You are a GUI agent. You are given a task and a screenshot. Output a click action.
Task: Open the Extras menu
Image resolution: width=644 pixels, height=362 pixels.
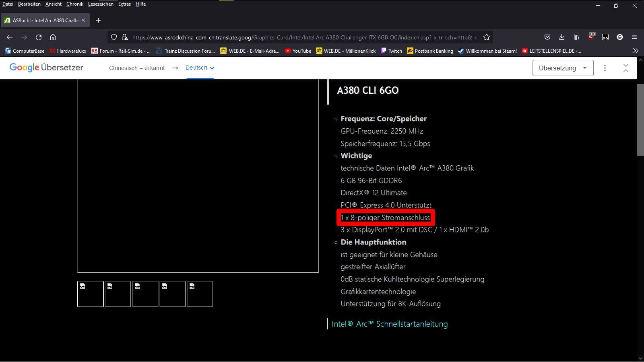click(124, 4)
